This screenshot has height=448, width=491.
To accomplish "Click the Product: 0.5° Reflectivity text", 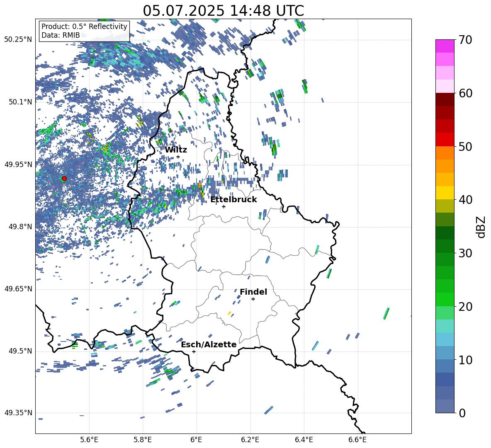I will (x=84, y=26).
